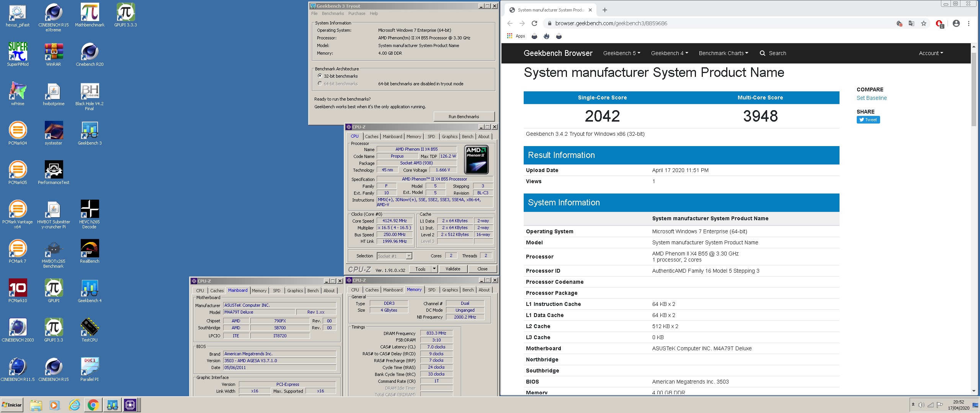The image size is (980, 413).
Task: Click Search in the Geekbench Browser navbar
Action: click(773, 53)
